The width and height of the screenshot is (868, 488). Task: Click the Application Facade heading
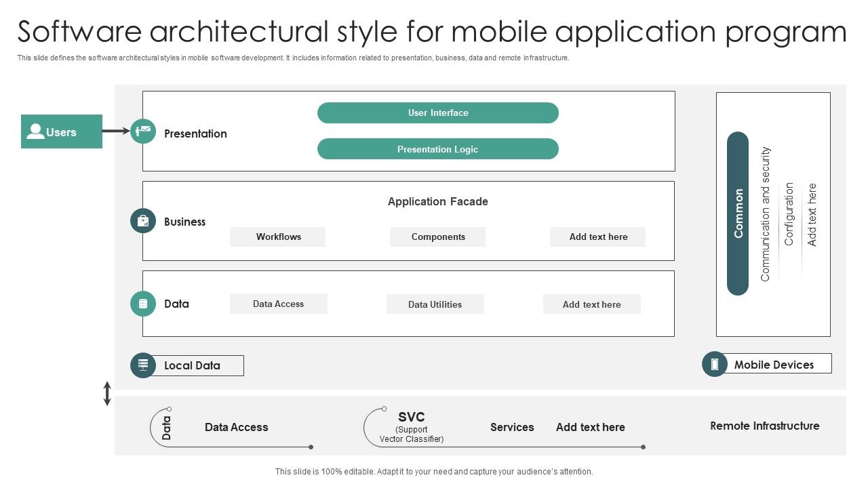(x=437, y=201)
